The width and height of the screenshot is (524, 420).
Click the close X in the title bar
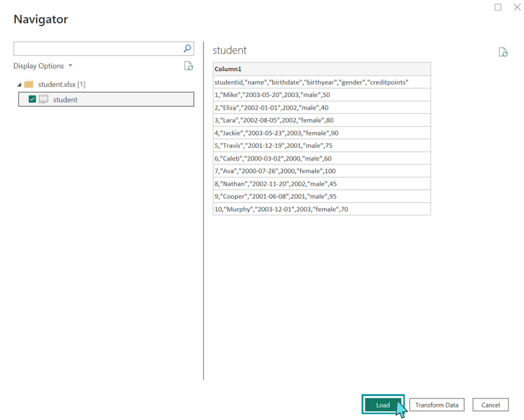click(x=517, y=7)
